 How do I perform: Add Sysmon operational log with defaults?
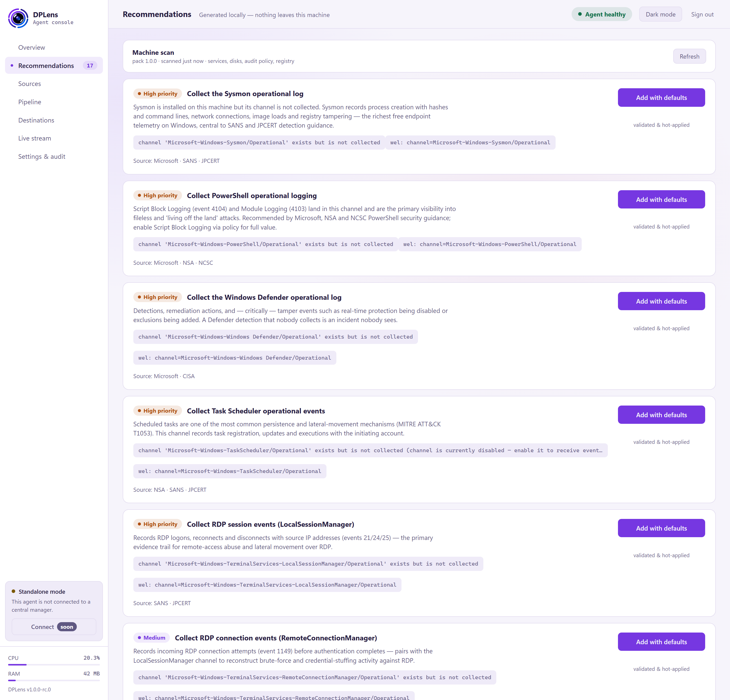point(661,98)
